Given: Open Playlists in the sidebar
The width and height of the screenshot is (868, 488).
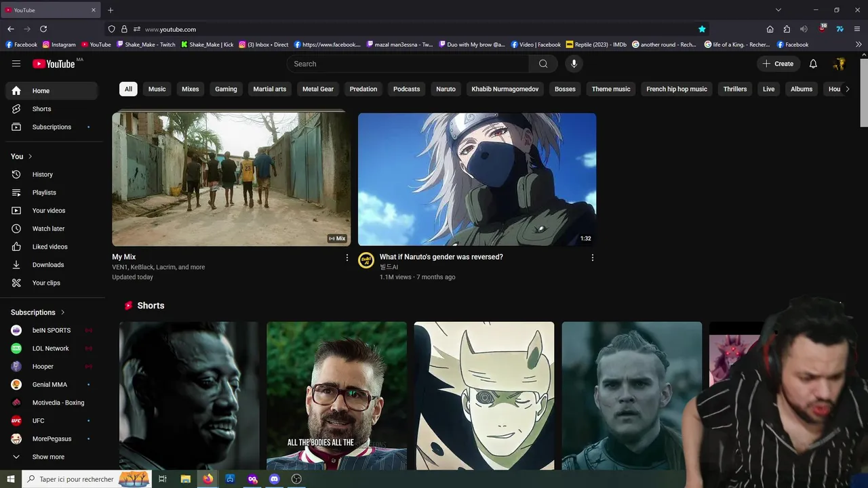Looking at the screenshot, I should [53, 192].
